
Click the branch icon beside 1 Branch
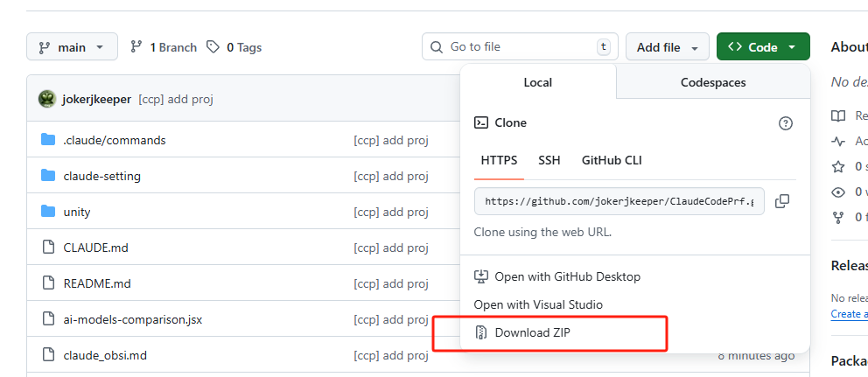136,47
